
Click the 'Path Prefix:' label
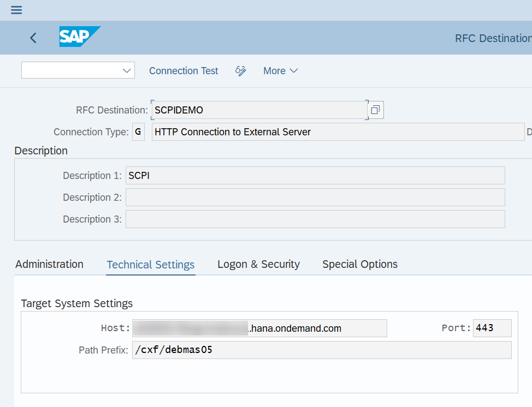pyautogui.click(x=103, y=350)
